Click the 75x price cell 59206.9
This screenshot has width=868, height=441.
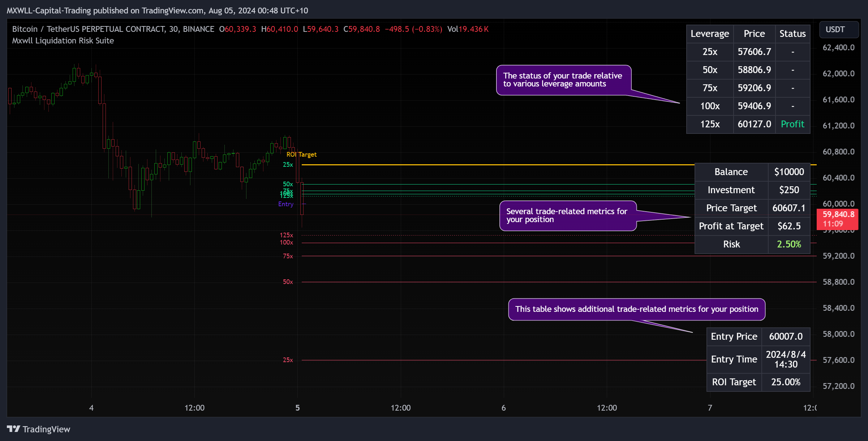click(x=754, y=88)
